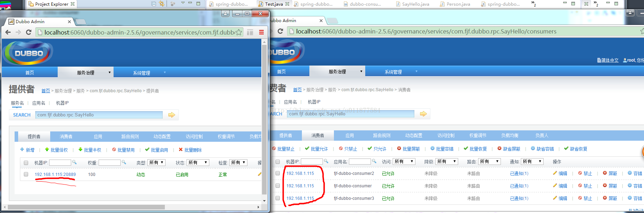Click 已通知(1) in the fjf-dubbo-consumer3 row
The width and height of the screenshot is (644, 213).
(x=519, y=198)
